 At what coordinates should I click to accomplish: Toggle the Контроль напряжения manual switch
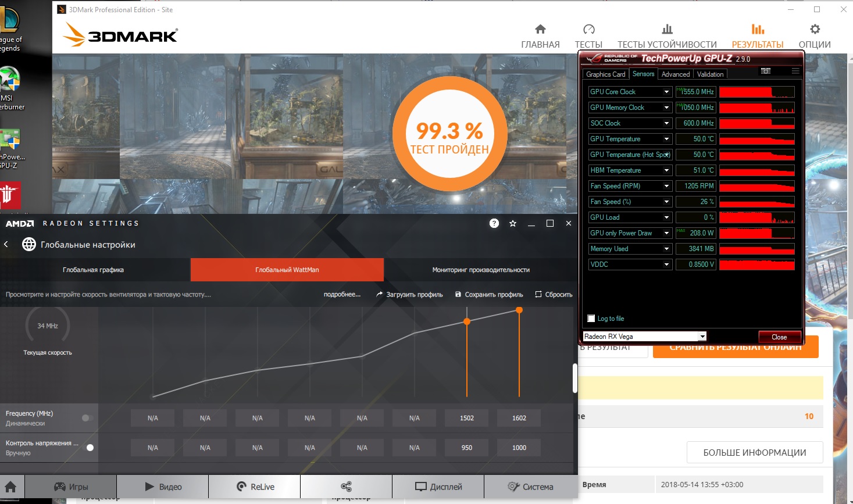click(x=89, y=448)
